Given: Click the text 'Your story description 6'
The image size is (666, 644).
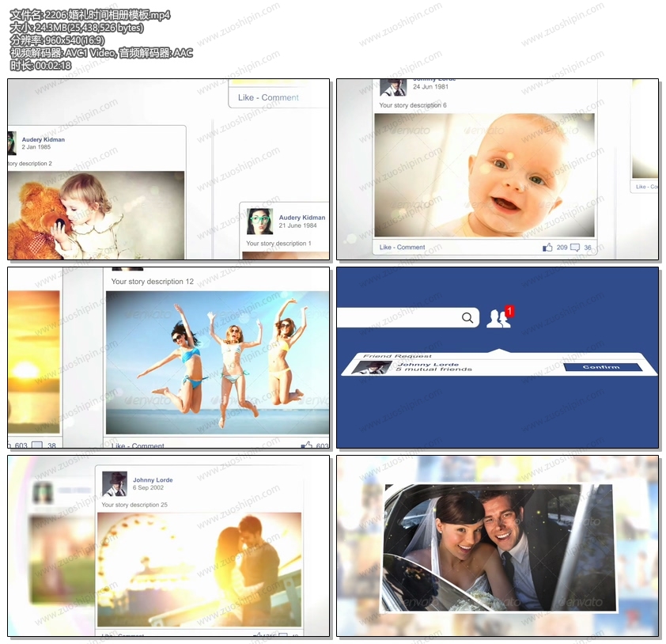Looking at the screenshot, I should [413, 105].
